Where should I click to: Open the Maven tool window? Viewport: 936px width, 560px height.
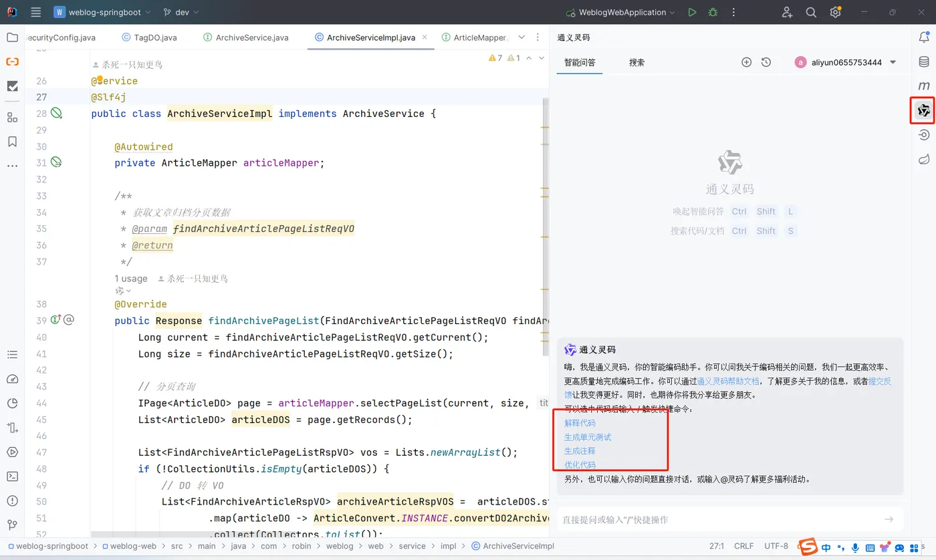(924, 86)
